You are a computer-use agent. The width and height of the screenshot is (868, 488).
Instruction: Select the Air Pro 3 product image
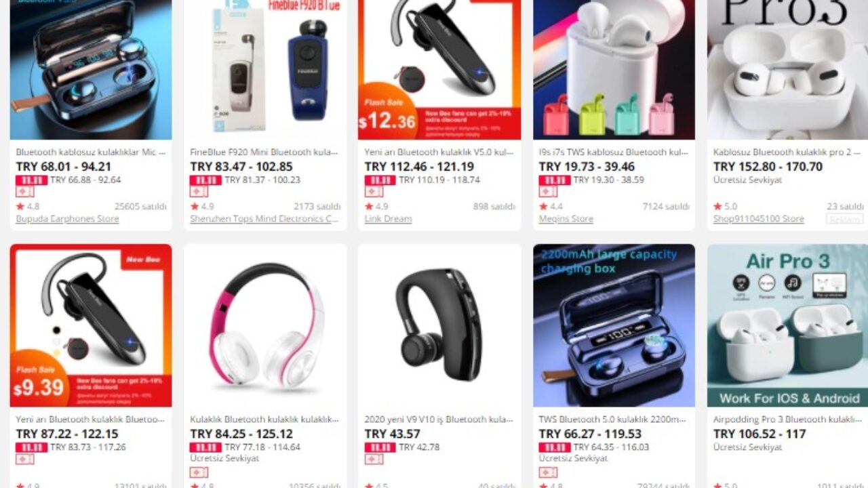[x=787, y=325]
